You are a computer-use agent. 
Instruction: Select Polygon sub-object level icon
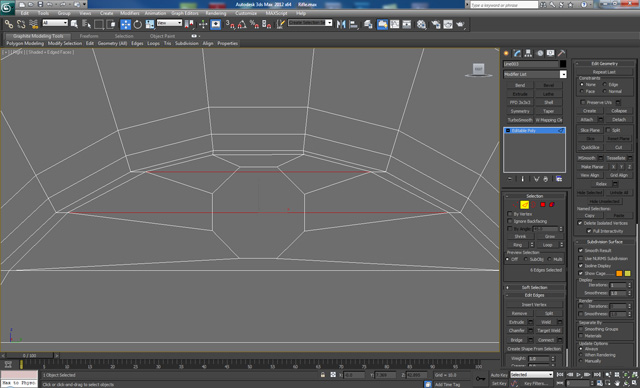point(543,204)
